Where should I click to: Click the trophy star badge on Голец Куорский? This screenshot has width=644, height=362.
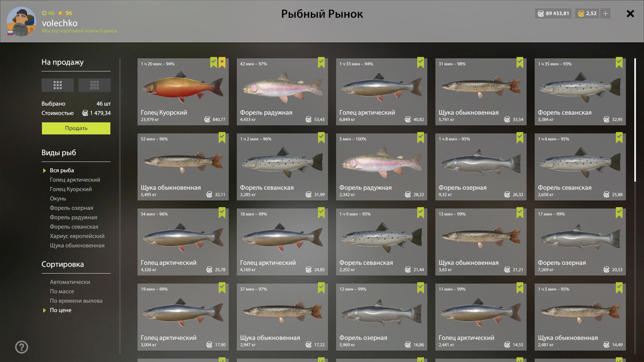pos(222,62)
